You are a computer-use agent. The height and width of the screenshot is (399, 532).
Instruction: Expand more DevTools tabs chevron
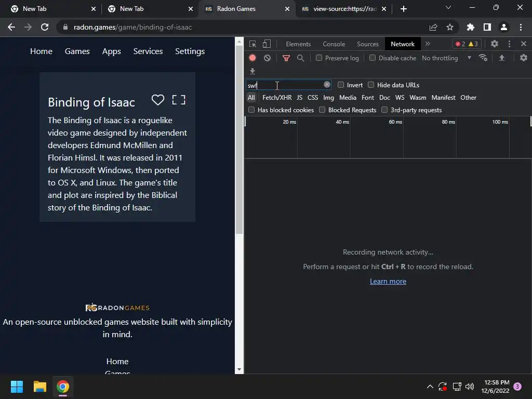[x=428, y=44]
